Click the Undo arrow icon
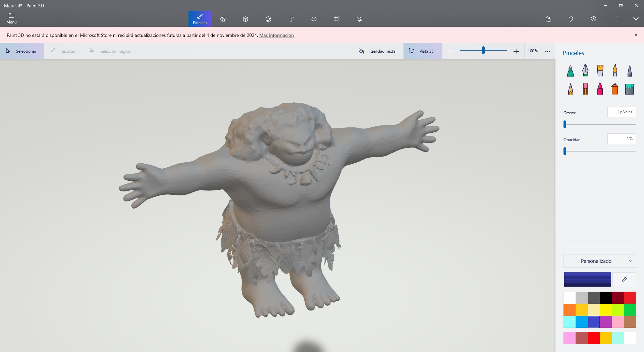 point(571,19)
